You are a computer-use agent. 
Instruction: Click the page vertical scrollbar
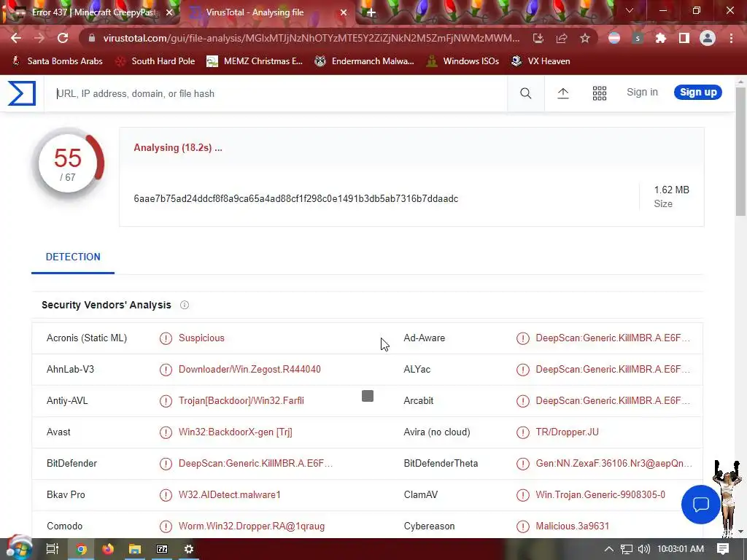(x=741, y=152)
